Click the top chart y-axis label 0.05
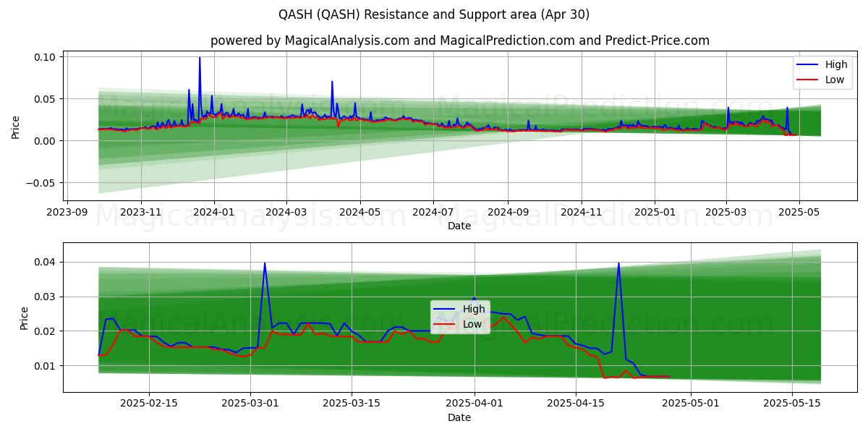 click(45, 98)
